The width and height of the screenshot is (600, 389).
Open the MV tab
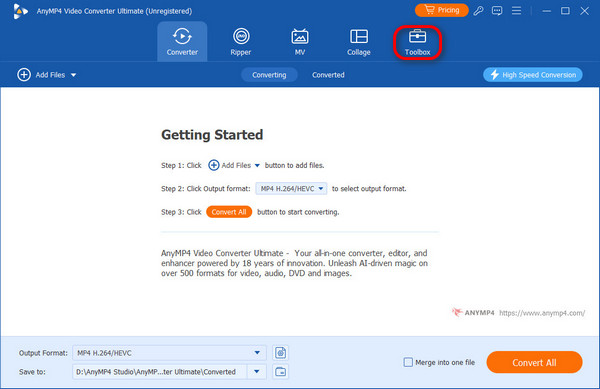coord(300,42)
